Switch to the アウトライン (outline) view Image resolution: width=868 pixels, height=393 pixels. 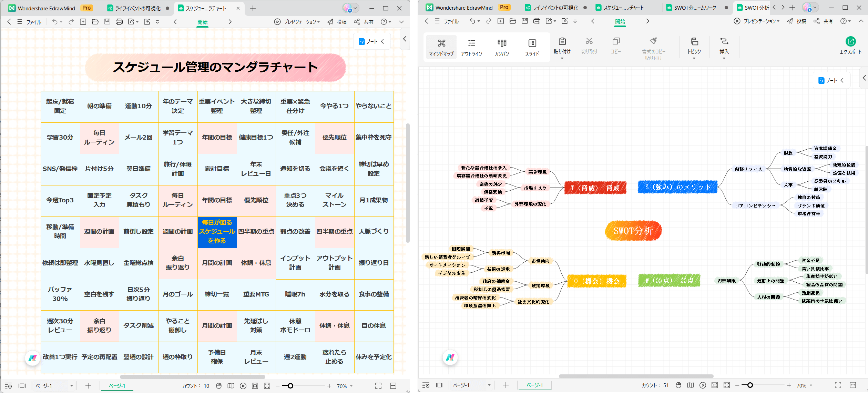471,47
